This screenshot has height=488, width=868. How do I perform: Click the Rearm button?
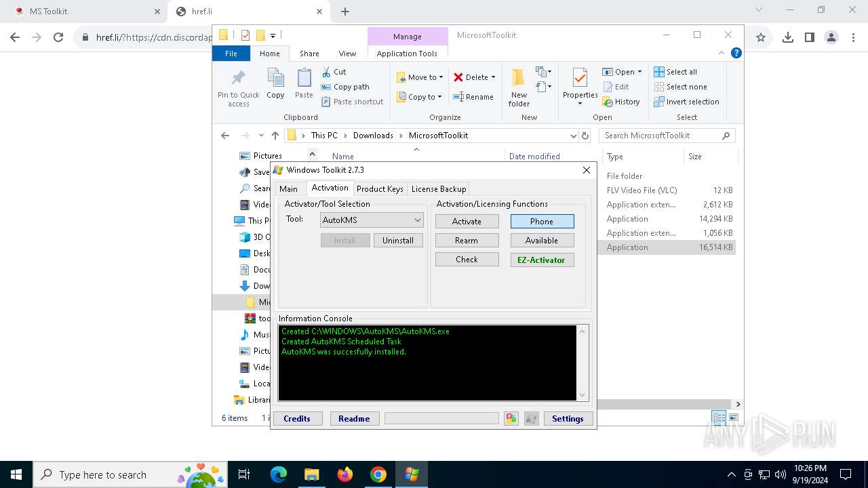click(x=467, y=241)
